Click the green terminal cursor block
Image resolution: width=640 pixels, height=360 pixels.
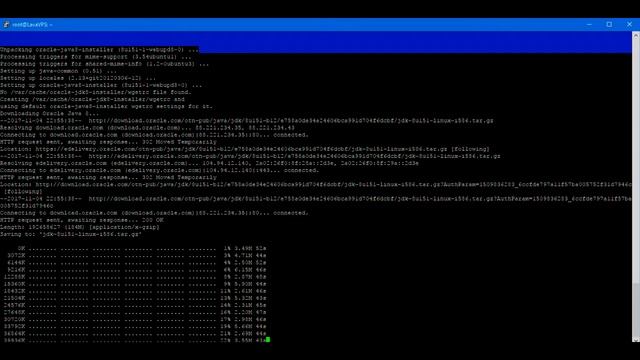pos(268,340)
